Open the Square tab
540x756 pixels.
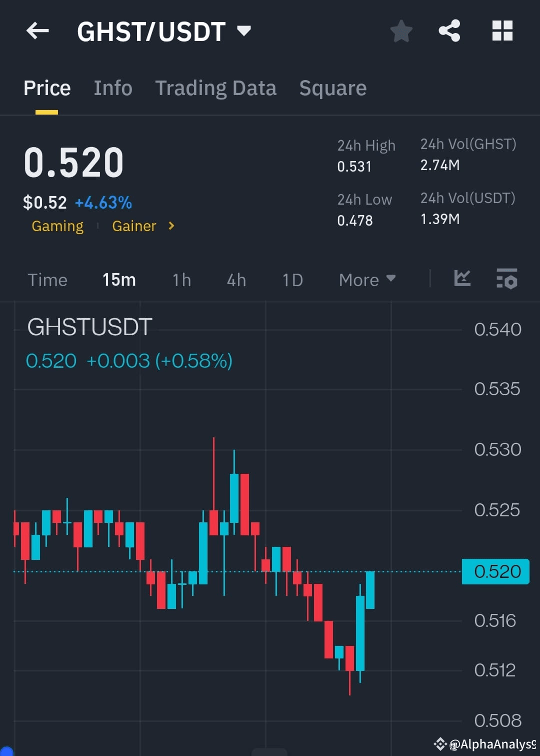(x=332, y=88)
